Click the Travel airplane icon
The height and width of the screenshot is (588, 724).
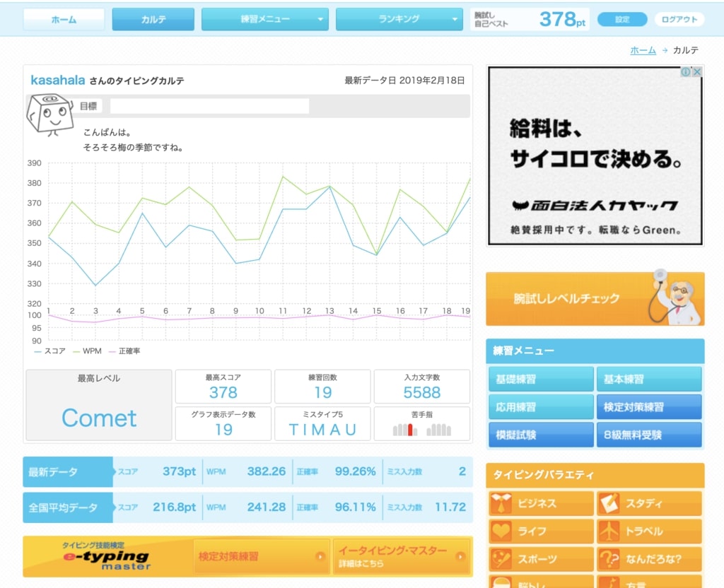pos(609,531)
